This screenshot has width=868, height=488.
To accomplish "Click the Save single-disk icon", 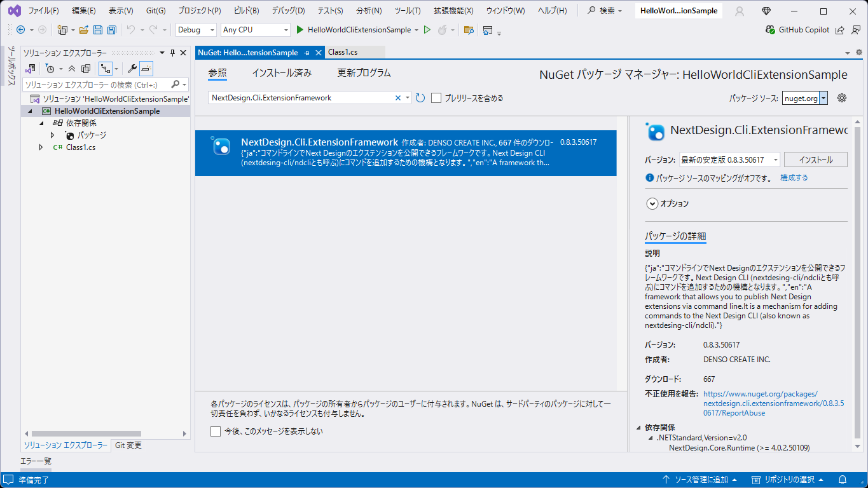I will coord(98,30).
